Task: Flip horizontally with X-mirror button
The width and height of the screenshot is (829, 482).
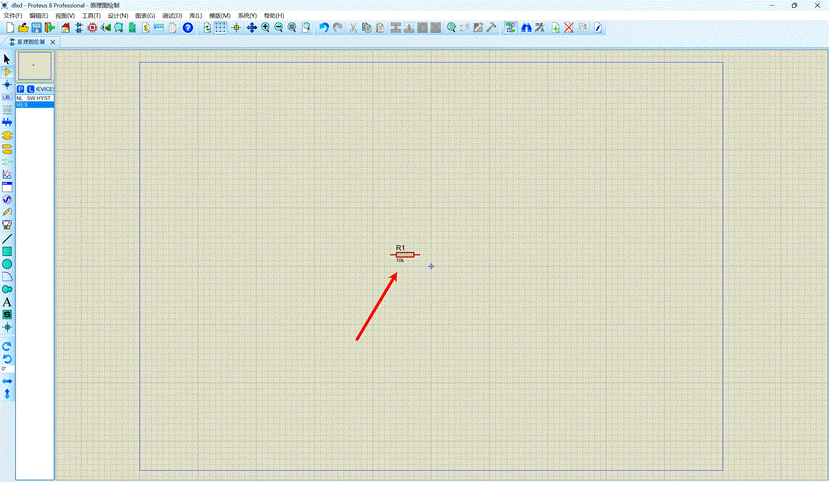Action: (x=7, y=382)
